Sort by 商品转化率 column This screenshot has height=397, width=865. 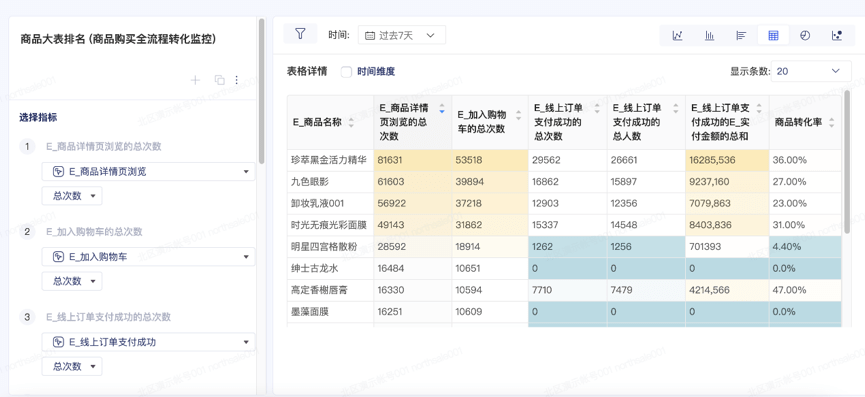tap(832, 122)
